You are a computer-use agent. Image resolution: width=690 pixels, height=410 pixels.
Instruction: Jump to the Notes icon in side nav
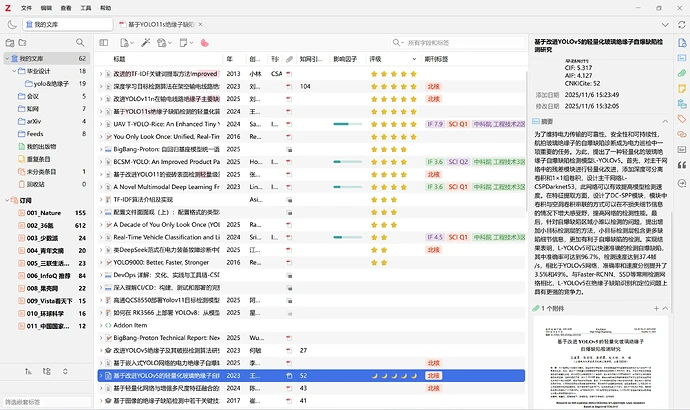pos(682,88)
